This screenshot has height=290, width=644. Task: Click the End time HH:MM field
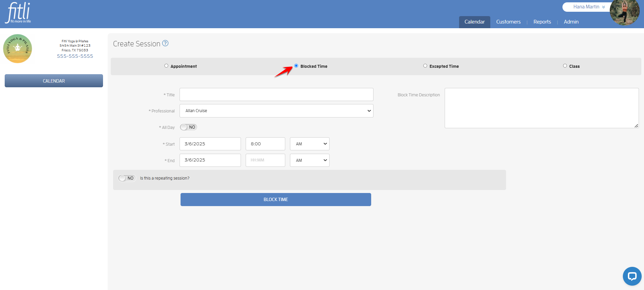[x=265, y=160]
